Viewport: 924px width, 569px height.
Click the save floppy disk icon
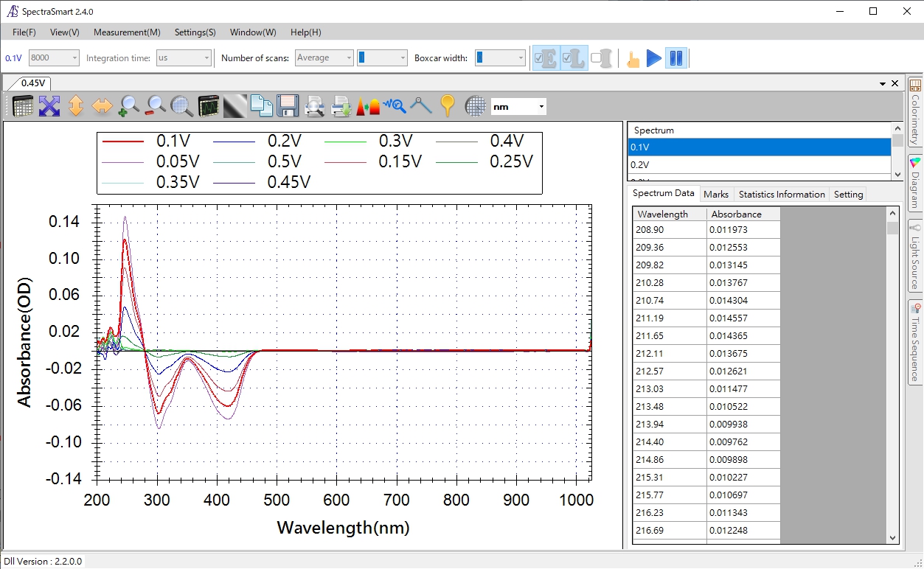288,106
